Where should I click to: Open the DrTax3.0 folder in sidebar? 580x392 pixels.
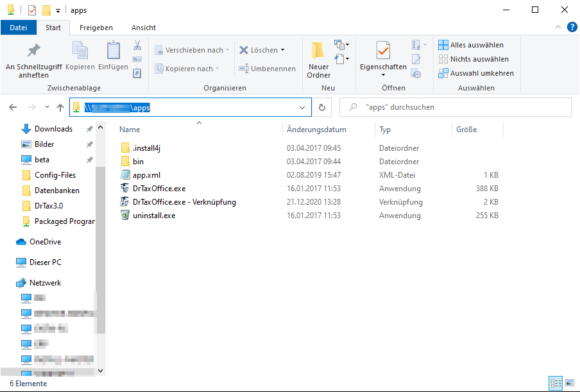49,205
